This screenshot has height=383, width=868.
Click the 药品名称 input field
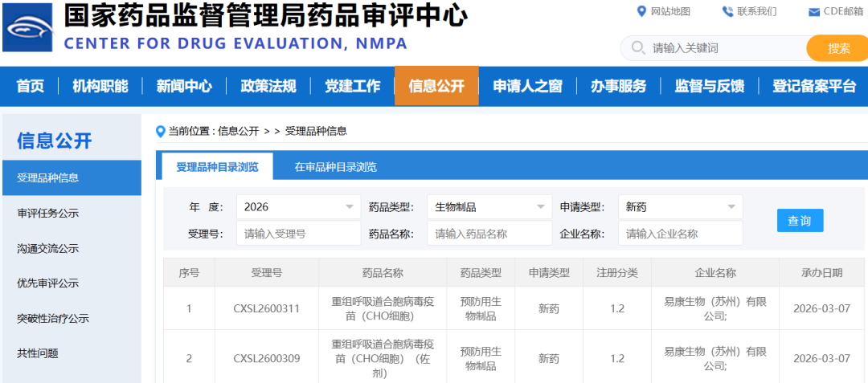point(489,234)
